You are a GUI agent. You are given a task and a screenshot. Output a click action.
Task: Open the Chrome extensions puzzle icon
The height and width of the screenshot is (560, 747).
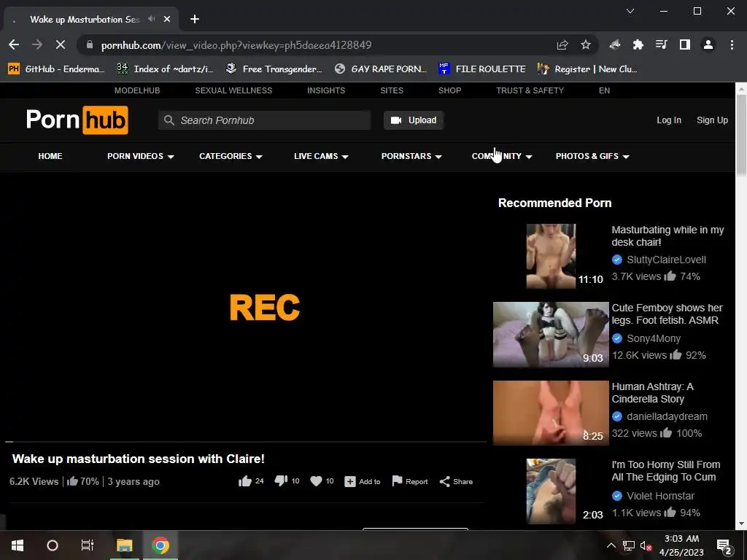638,44
